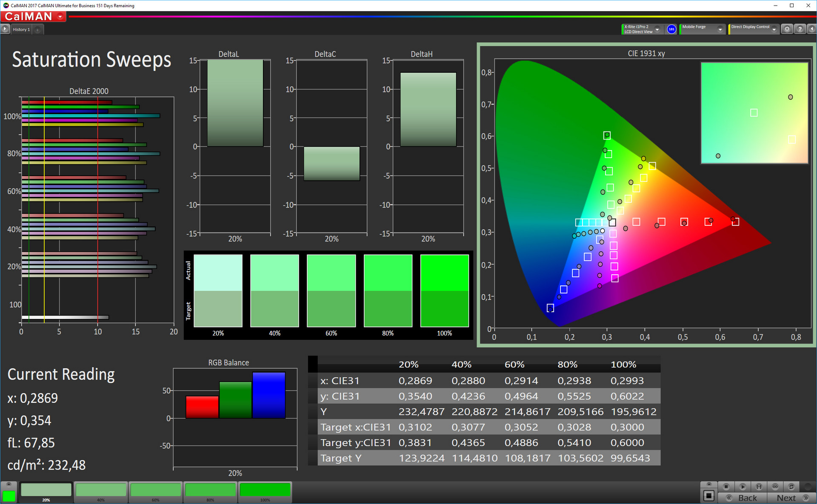
Task: Click the Back navigation button
Action: [x=743, y=498]
